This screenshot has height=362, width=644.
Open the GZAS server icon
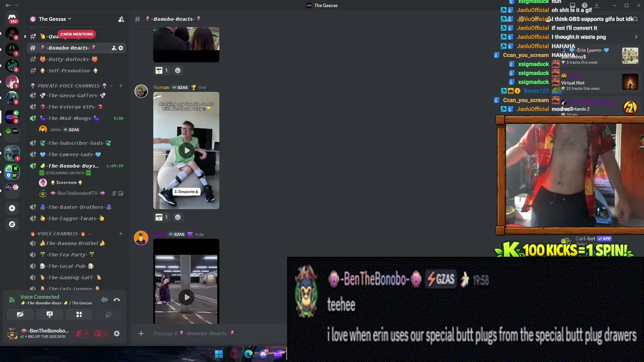click(x=12, y=117)
